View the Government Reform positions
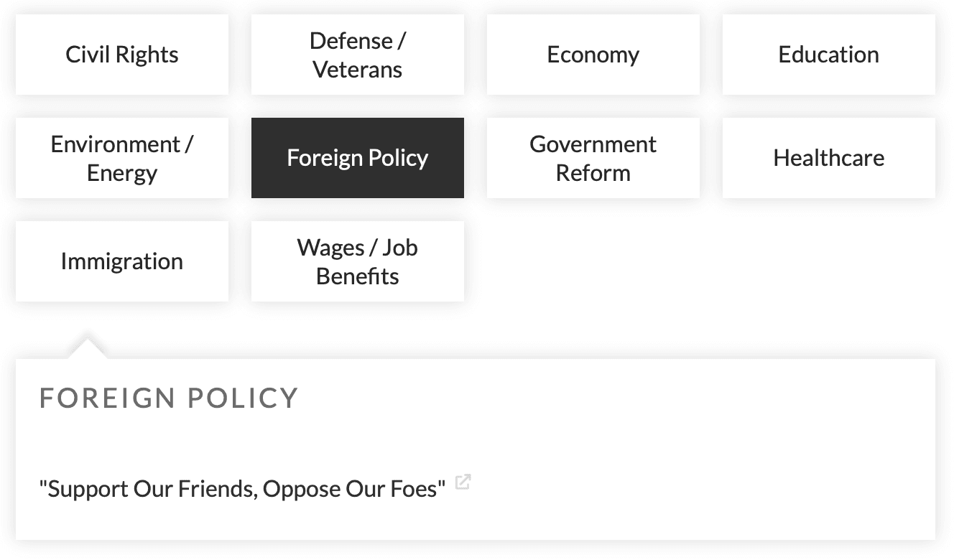Image resolution: width=954 pixels, height=560 pixels. pos(593,158)
